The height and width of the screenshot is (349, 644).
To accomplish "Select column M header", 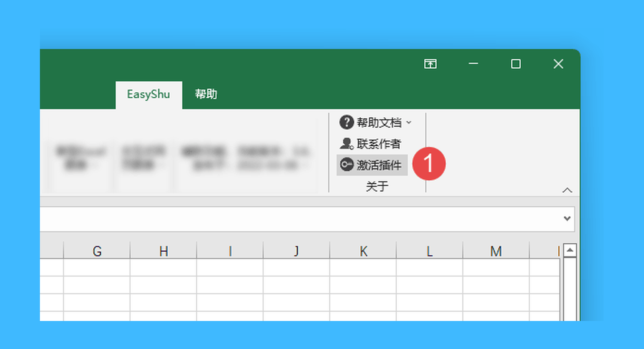I will (x=496, y=251).
